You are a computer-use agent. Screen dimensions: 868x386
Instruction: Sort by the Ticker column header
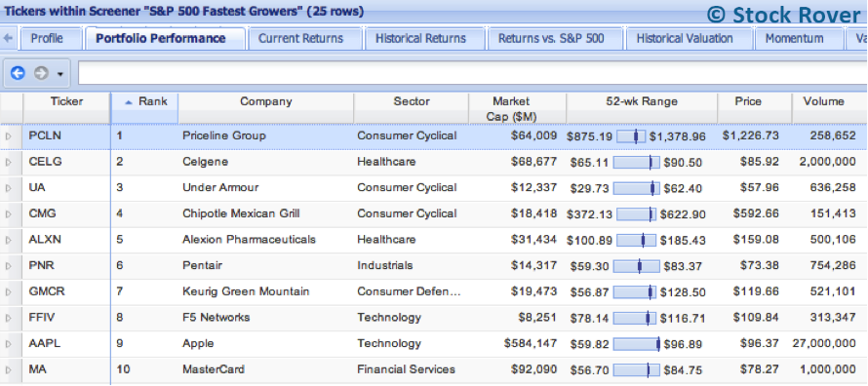[67, 108]
